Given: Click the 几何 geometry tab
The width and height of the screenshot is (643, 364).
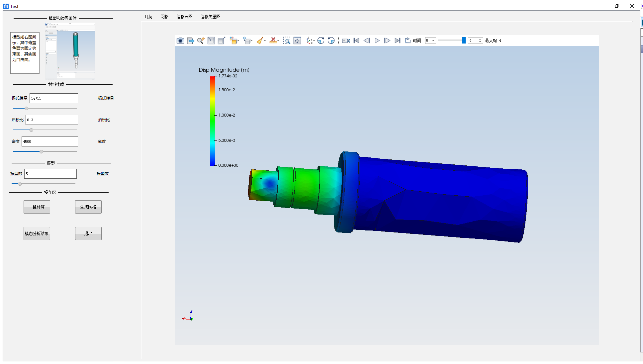Looking at the screenshot, I should pos(148,16).
